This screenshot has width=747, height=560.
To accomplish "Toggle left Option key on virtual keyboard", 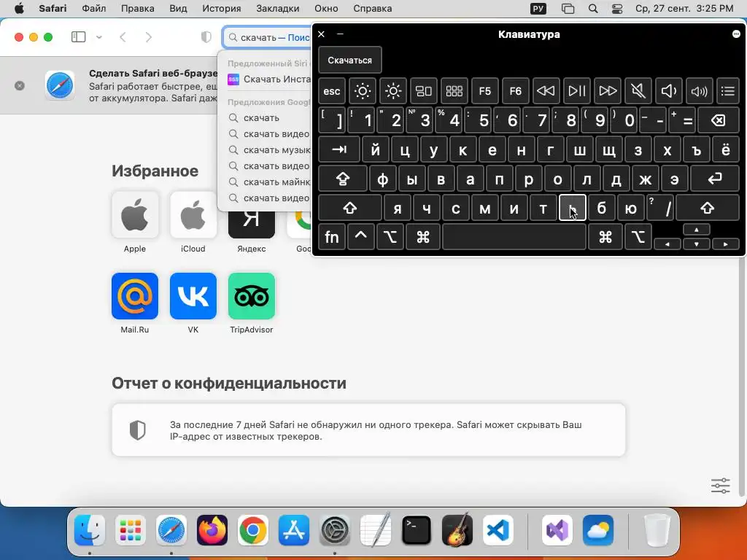I will coord(390,237).
